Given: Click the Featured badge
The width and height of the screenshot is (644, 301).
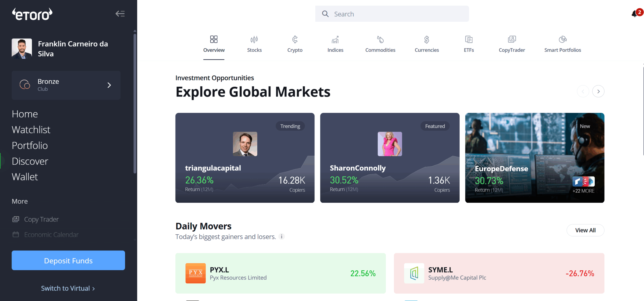Looking at the screenshot, I should [435, 126].
